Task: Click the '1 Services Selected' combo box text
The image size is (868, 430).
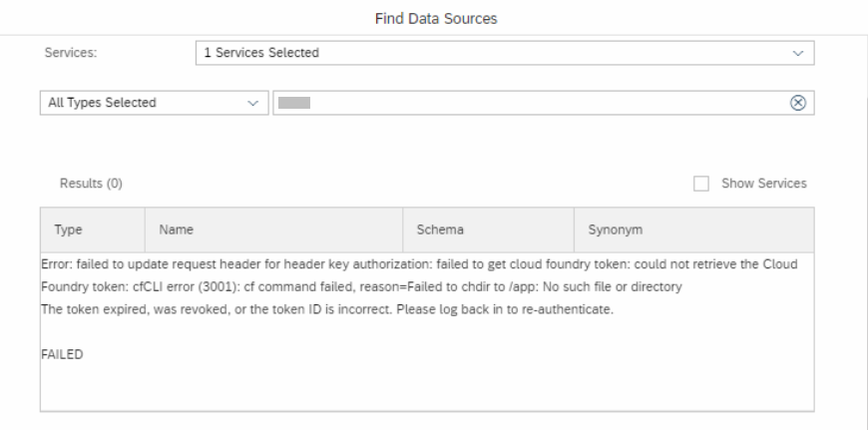Action: click(261, 53)
